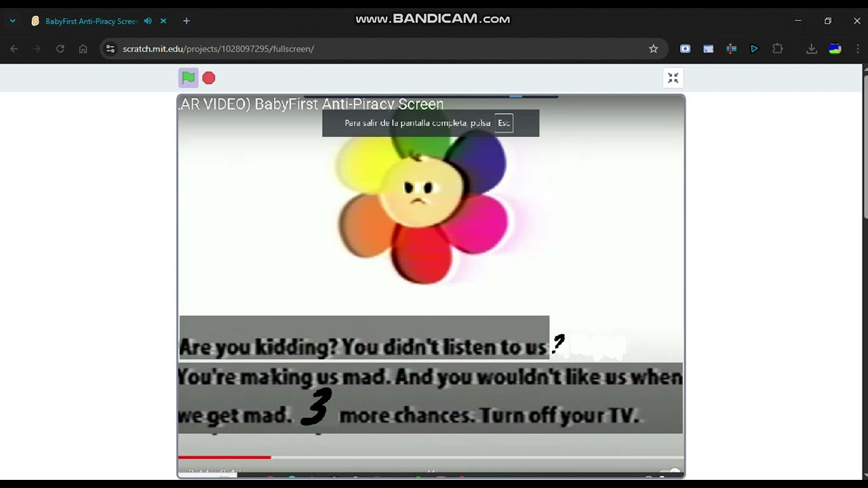
Task: Open the browser downloads panel
Action: pos(812,49)
